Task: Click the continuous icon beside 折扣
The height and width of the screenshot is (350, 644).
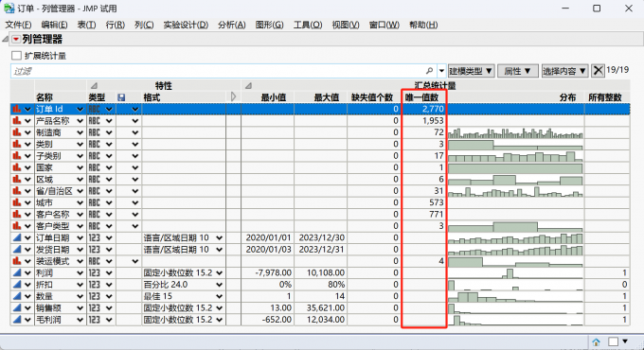Action: point(16,285)
